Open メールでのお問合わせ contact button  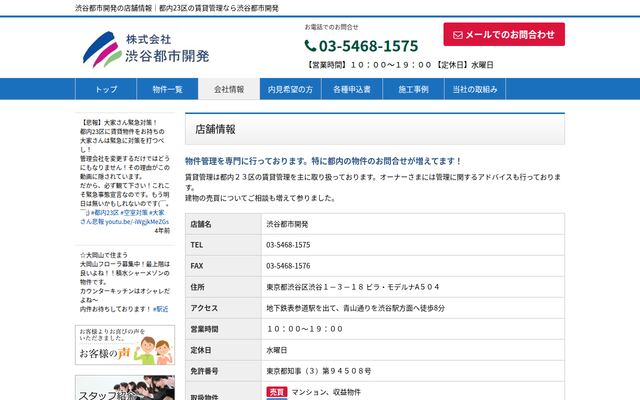[x=504, y=34]
